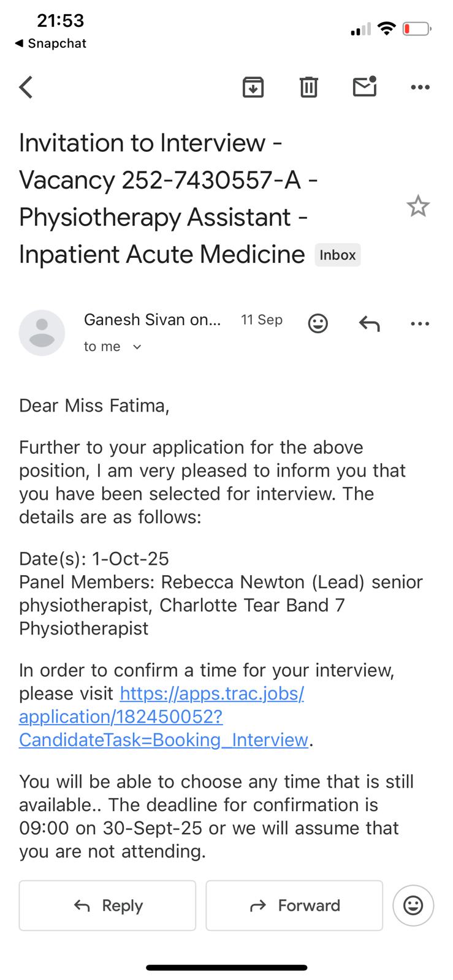Screen dimensions: 453x980
Task: Return to Snapchat via the status bar
Action: click(50, 43)
